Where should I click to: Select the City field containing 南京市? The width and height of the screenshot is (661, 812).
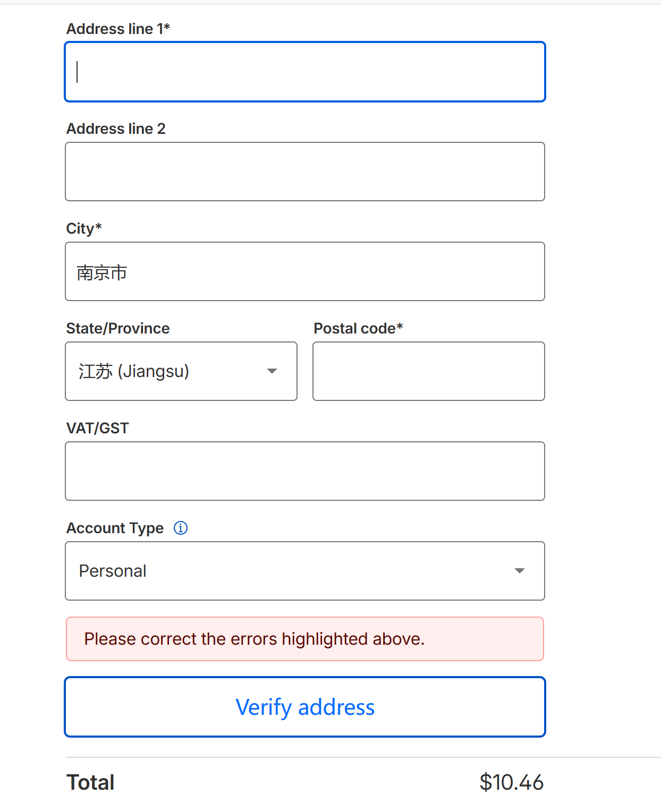tap(304, 271)
